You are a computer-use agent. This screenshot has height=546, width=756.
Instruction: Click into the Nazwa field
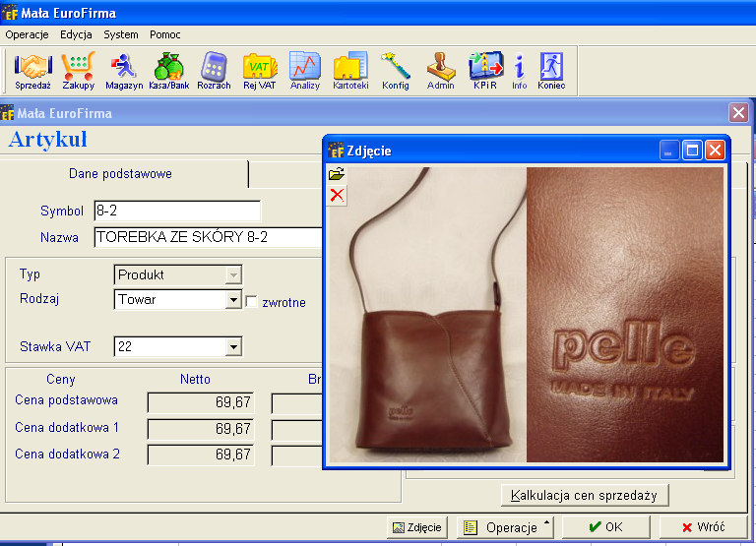[209, 237]
